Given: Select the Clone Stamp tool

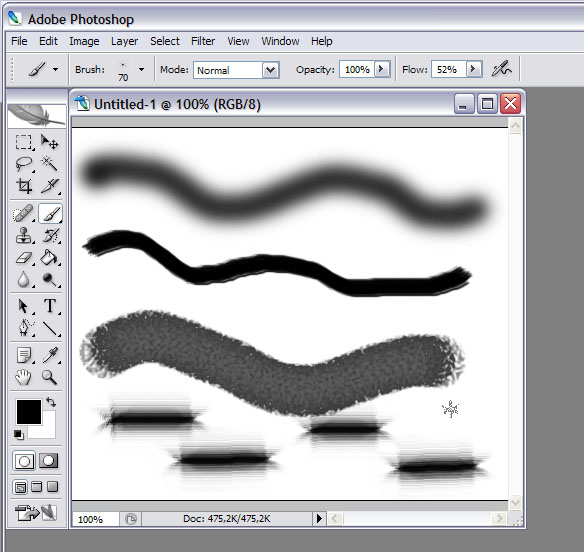Looking at the screenshot, I should coord(23,235).
